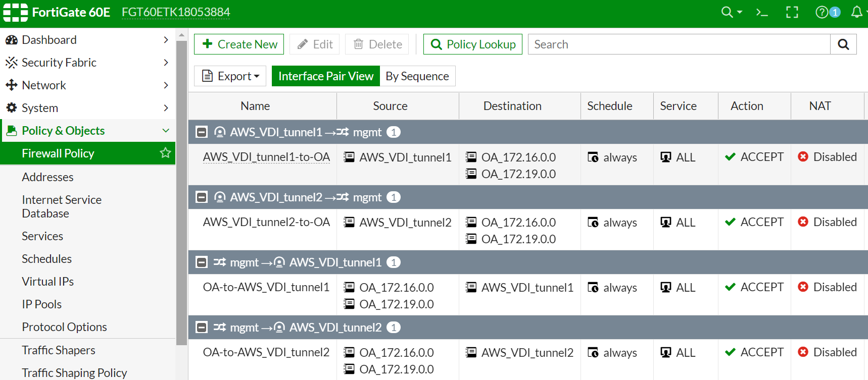This screenshot has width=868, height=380.
Task: Open the Export dropdown
Action: (x=231, y=76)
